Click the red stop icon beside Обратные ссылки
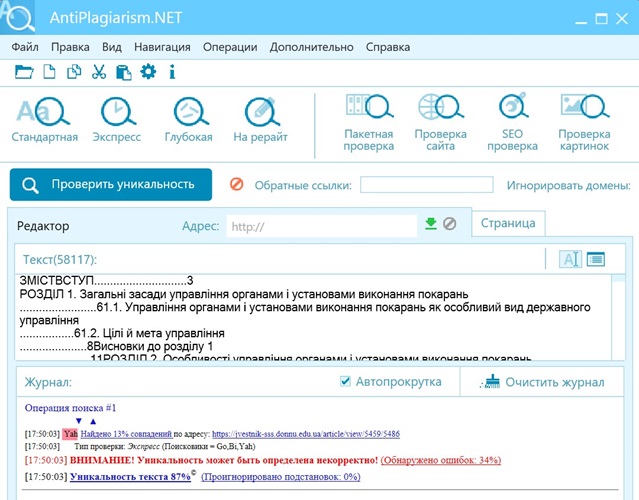The image size is (639, 500). tap(237, 184)
